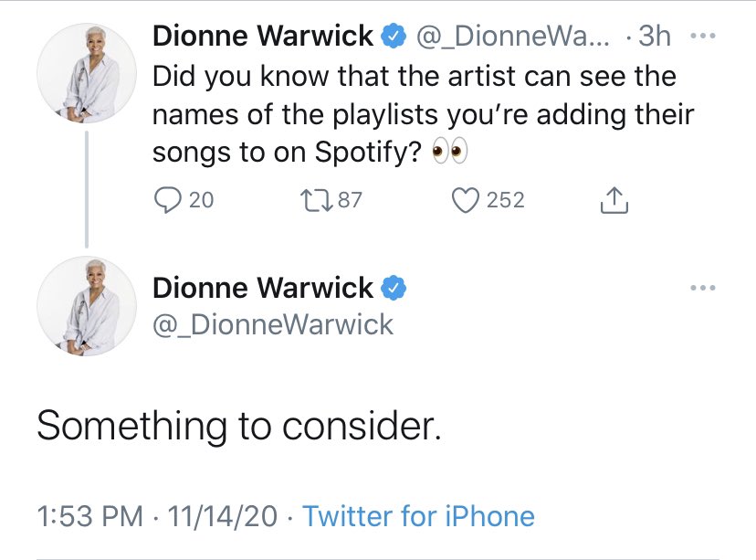756x560 pixels.
Task: Like the tweet with the heart icon
Action: pos(467,200)
